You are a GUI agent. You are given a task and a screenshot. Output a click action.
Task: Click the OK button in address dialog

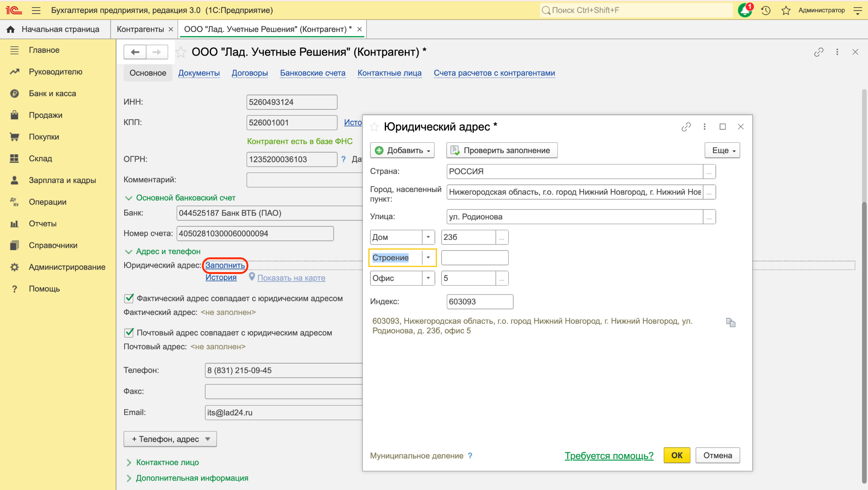tap(677, 455)
